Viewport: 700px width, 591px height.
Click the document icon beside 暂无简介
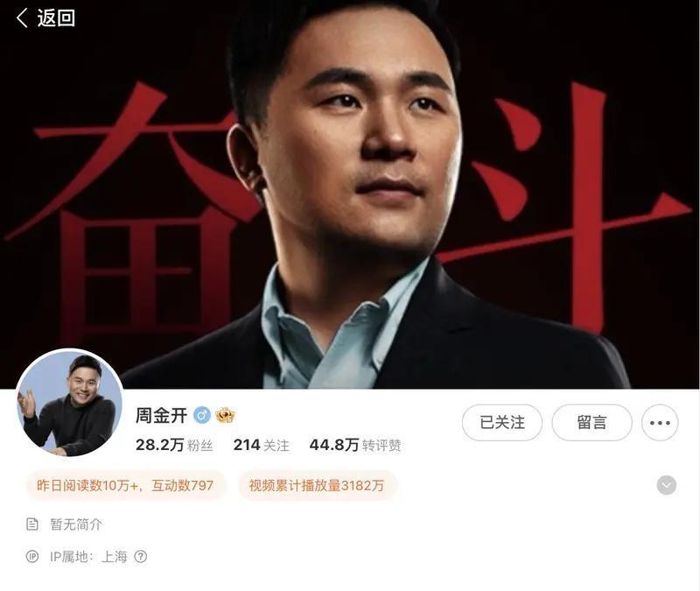(x=32, y=524)
